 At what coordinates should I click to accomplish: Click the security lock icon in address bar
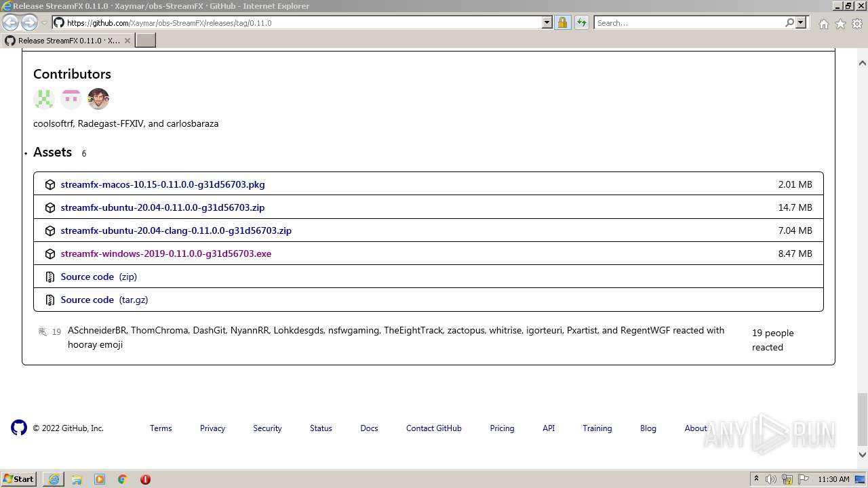pyautogui.click(x=562, y=22)
